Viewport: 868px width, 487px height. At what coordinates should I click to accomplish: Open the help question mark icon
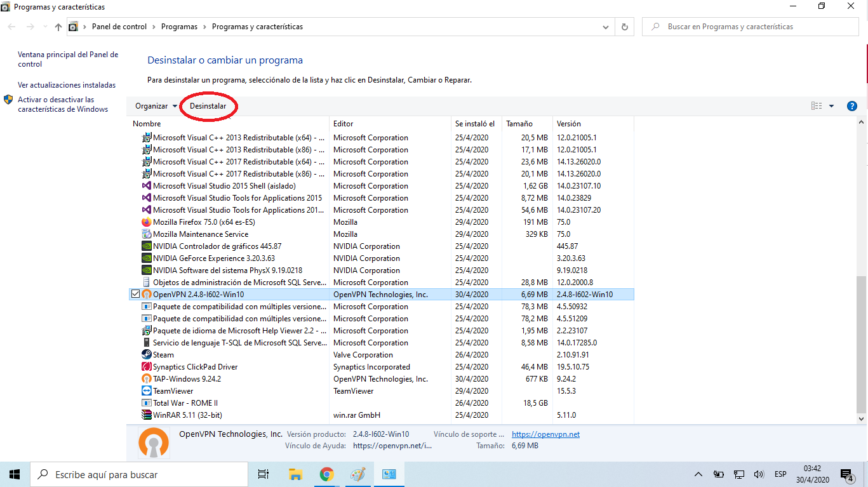point(852,106)
